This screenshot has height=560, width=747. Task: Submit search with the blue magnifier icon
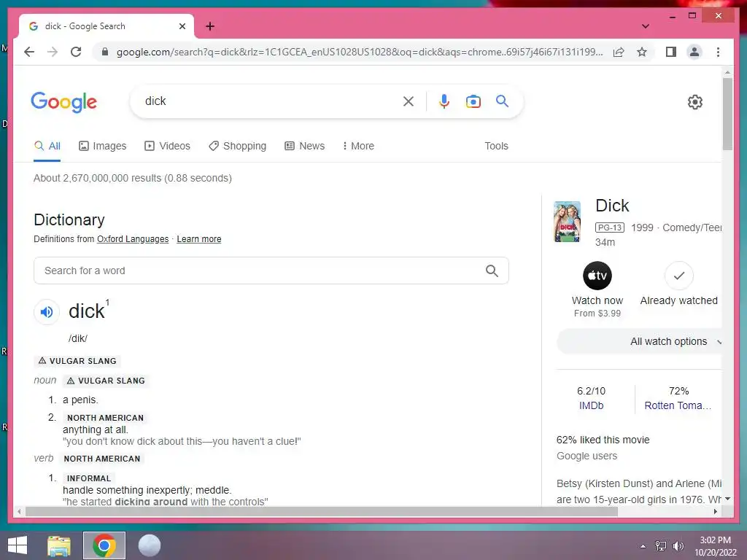pos(502,101)
